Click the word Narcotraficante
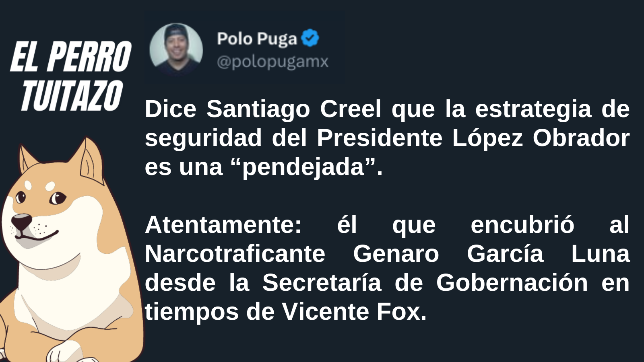Screen dimensions: 644x362 tap(235, 254)
